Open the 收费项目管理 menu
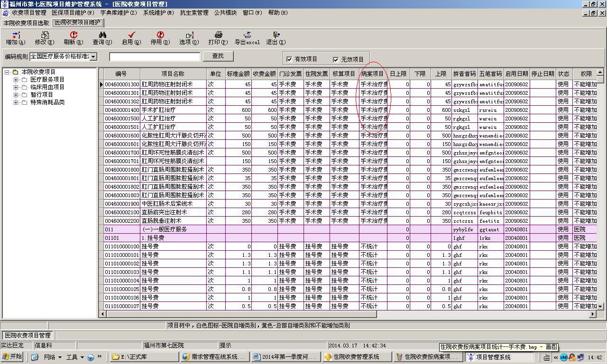 [x=29, y=13]
